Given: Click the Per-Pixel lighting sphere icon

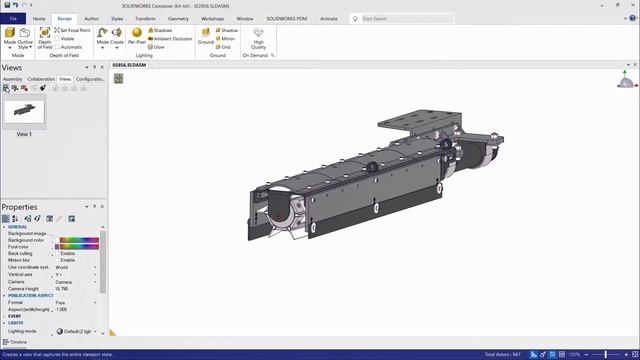Looking at the screenshot, I should coord(137,33).
